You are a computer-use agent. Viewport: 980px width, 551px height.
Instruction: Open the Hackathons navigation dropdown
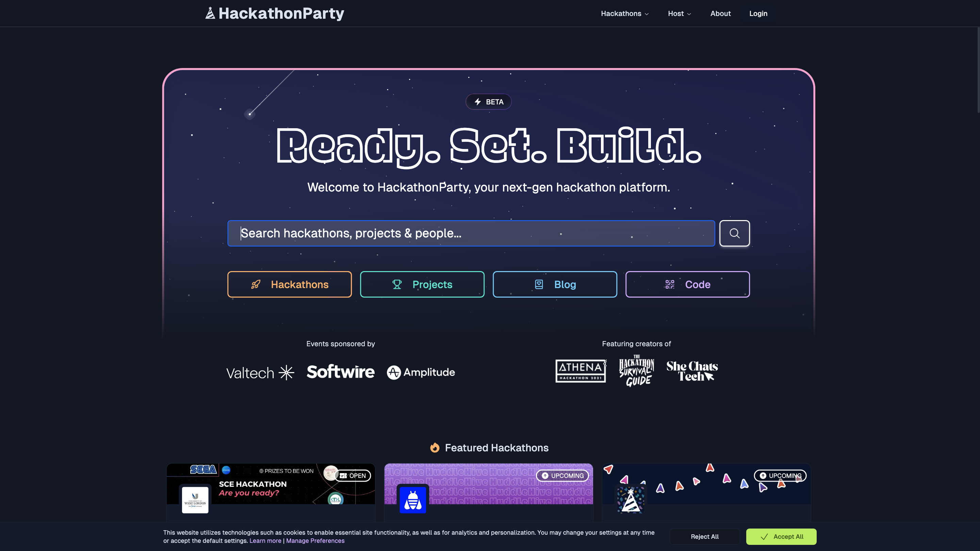click(x=624, y=13)
